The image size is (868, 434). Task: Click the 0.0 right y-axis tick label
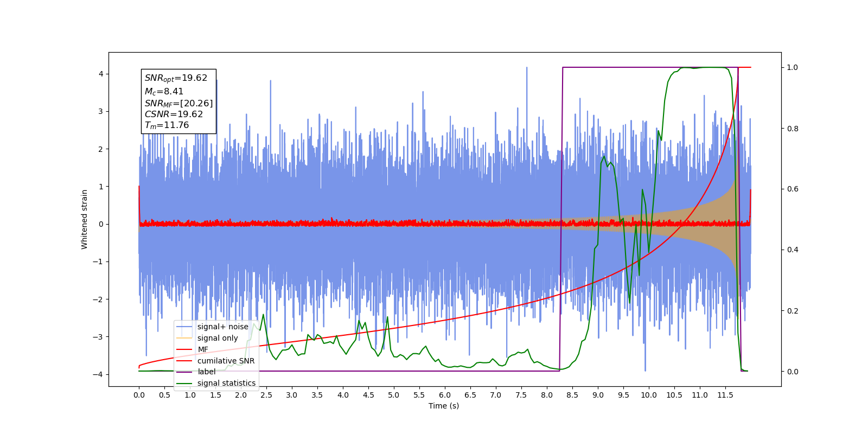tap(793, 372)
